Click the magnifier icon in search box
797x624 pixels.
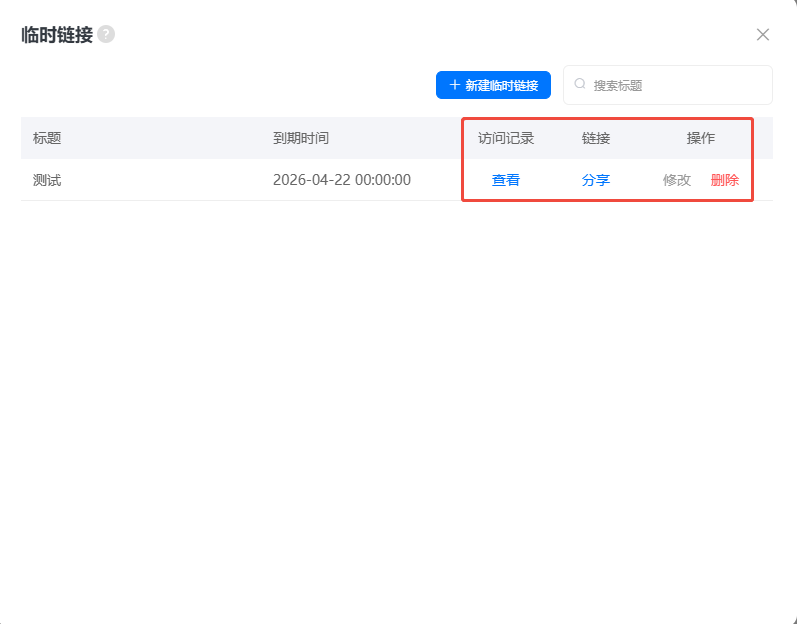coord(580,85)
